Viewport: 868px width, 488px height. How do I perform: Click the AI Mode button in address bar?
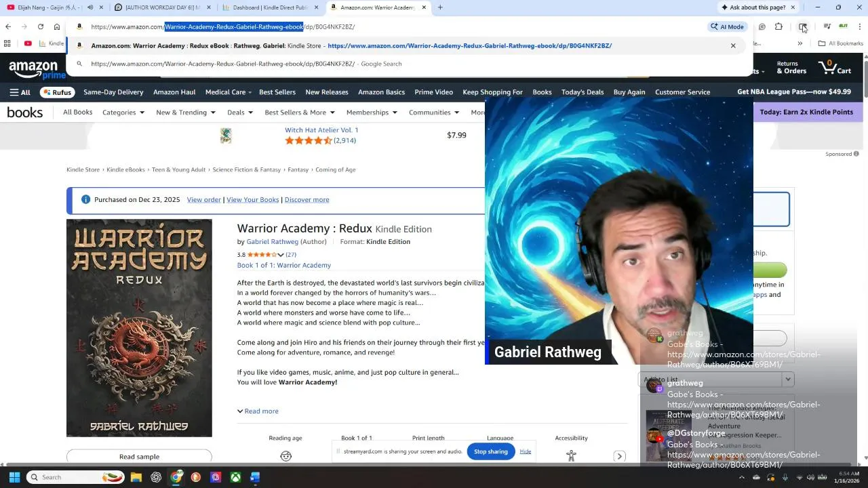[x=727, y=26]
